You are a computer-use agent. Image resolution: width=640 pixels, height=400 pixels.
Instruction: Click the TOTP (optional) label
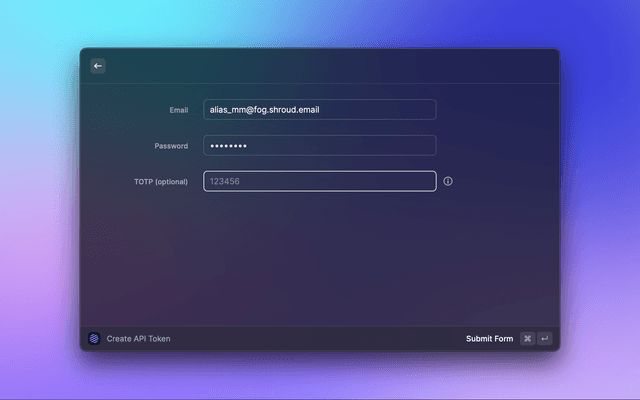coord(161,182)
